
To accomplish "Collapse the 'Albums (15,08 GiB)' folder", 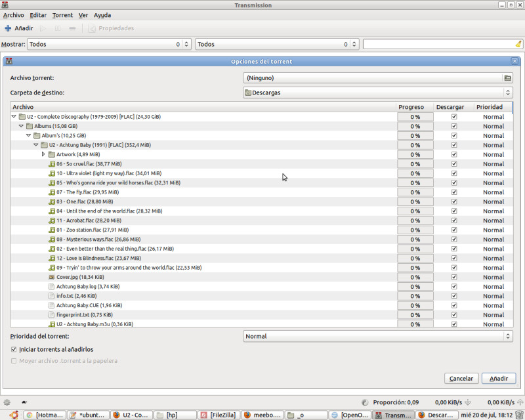I will 21,126.
